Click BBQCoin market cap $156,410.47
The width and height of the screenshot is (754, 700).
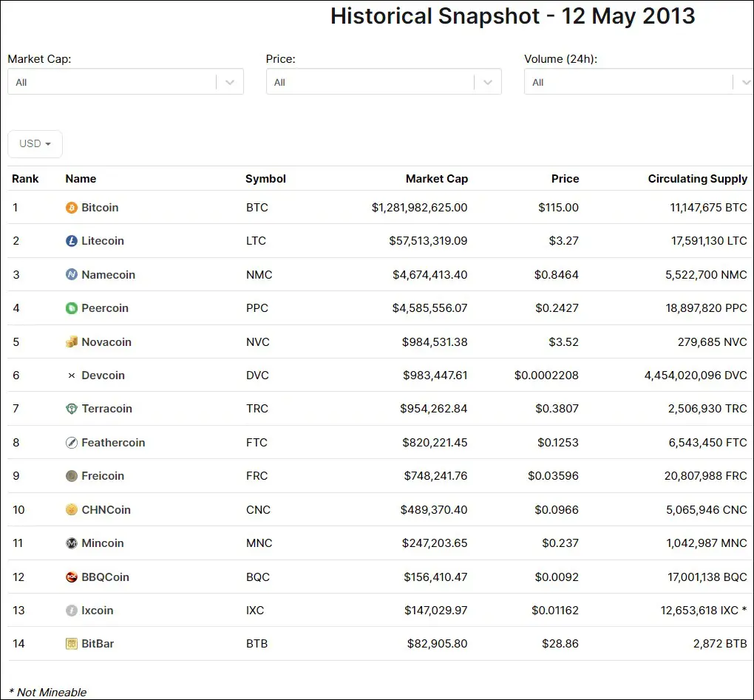click(435, 577)
